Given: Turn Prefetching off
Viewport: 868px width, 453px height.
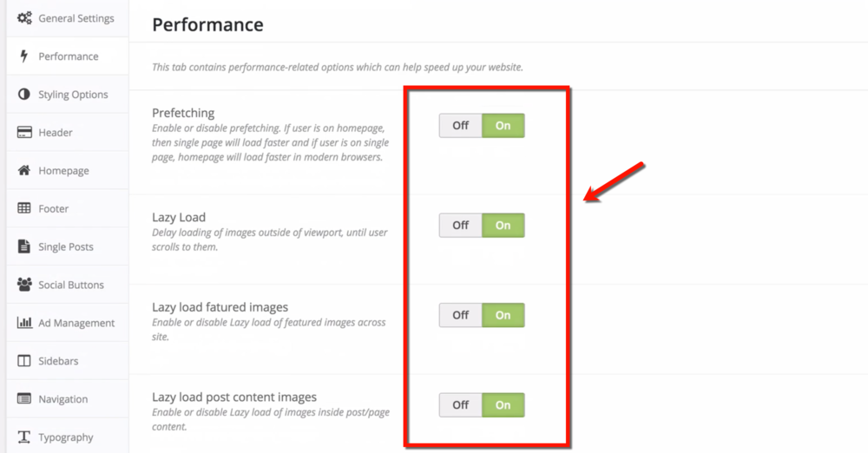Looking at the screenshot, I should click(x=461, y=126).
